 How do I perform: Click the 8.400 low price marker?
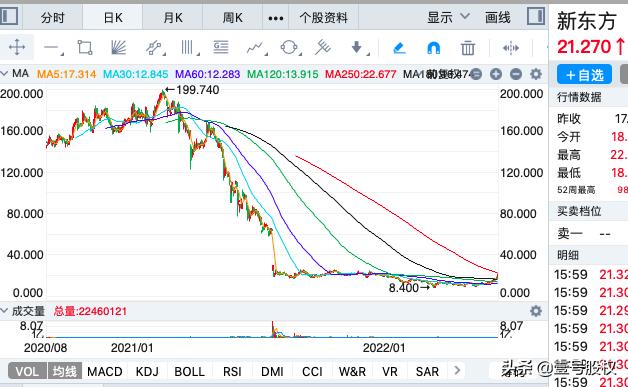409,288
